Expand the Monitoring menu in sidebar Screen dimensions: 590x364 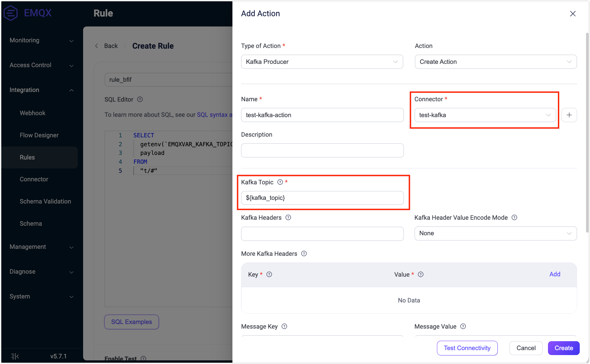(41, 40)
